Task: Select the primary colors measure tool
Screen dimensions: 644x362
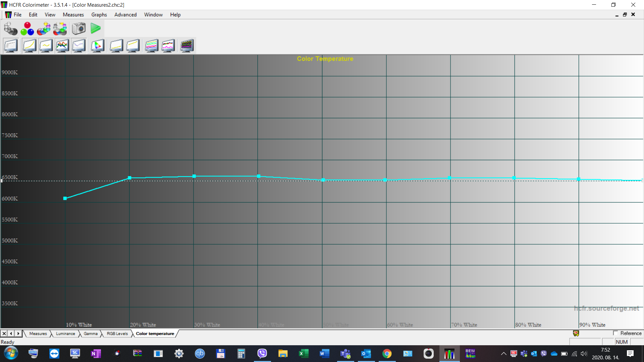Action: (27, 28)
